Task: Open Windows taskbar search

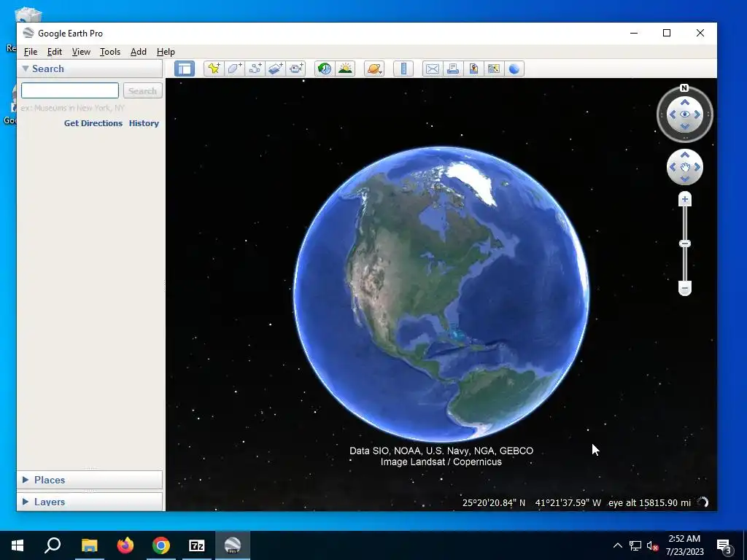Action: point(53,545)
